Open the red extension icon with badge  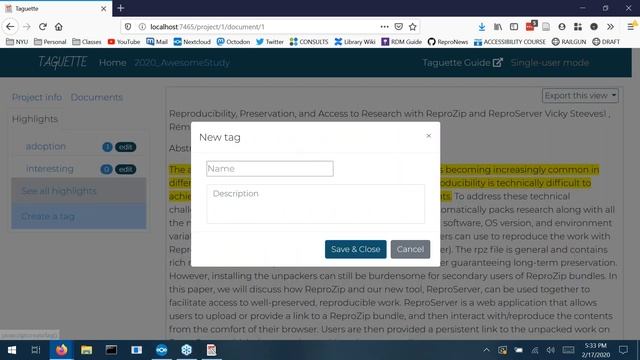[531, 26]
